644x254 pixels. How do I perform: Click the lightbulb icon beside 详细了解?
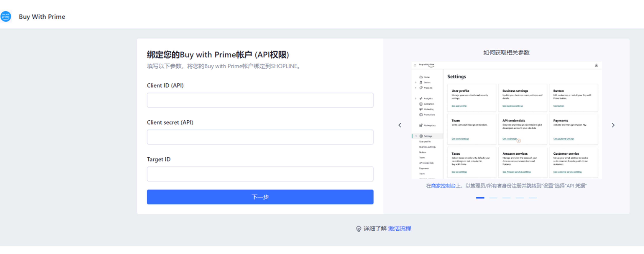click(x=358, y=229)
